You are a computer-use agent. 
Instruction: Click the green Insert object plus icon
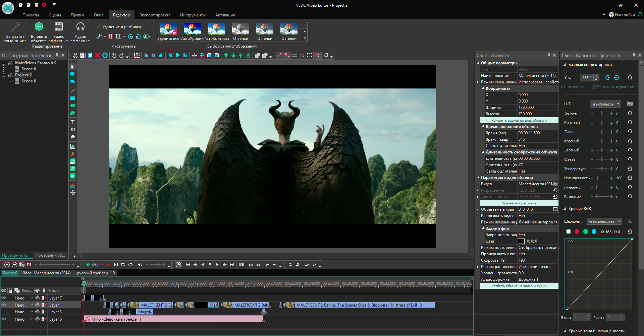(x=39, y=26)
